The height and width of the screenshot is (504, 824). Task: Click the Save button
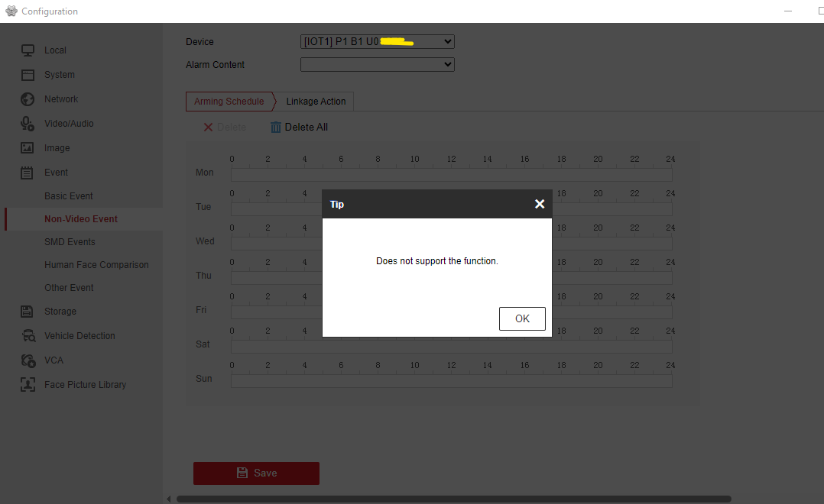(x=256, y=473)
